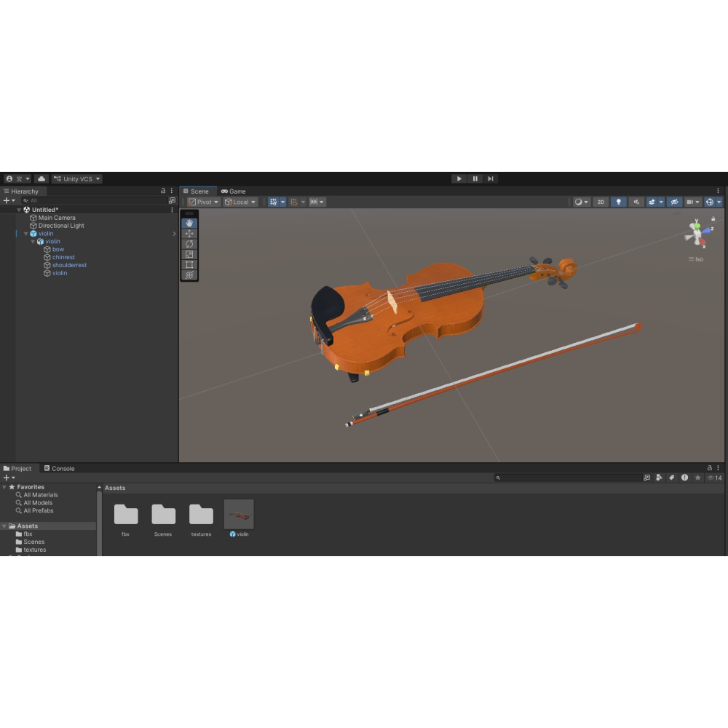Viewport: 728px width, 728px height.
Task: Start Play mode with the Play button
Action: 459,179
